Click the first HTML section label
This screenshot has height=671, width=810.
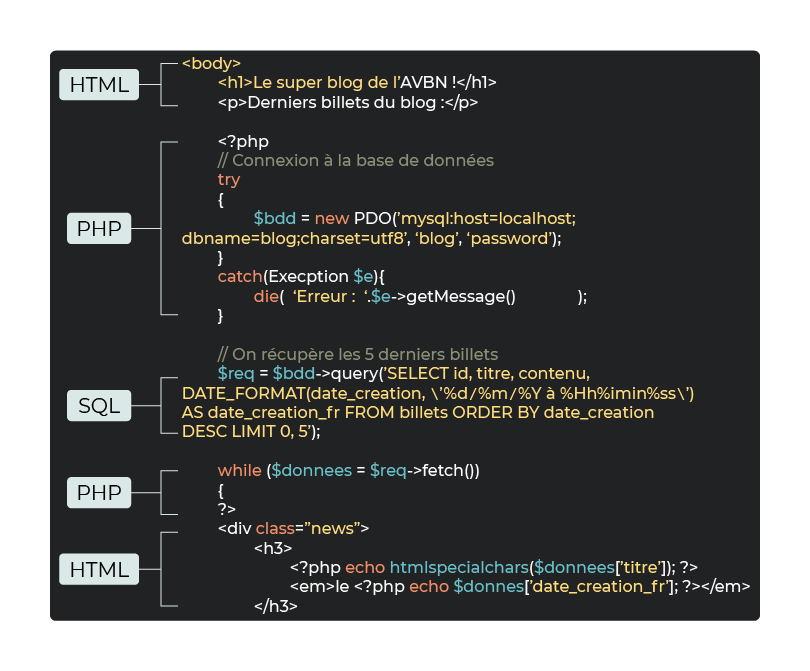pos(98,85)
